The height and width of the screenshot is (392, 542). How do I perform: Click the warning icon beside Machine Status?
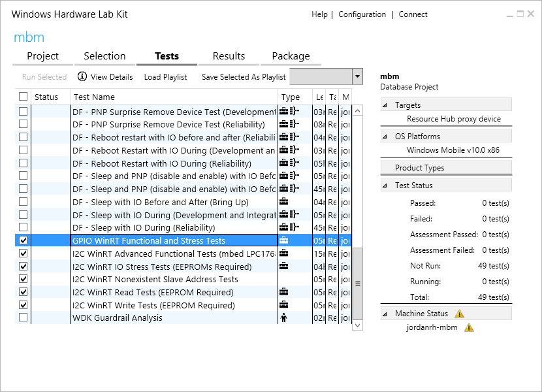pos(459,314)
